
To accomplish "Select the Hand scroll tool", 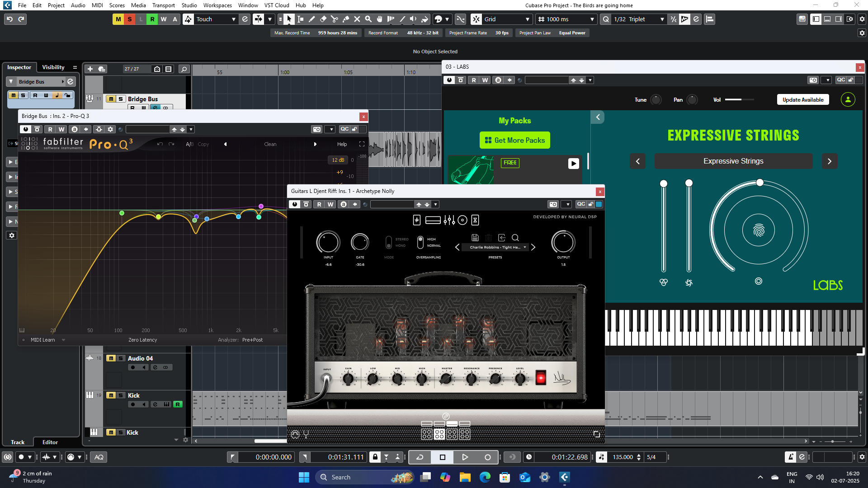I will click(380, 19).
